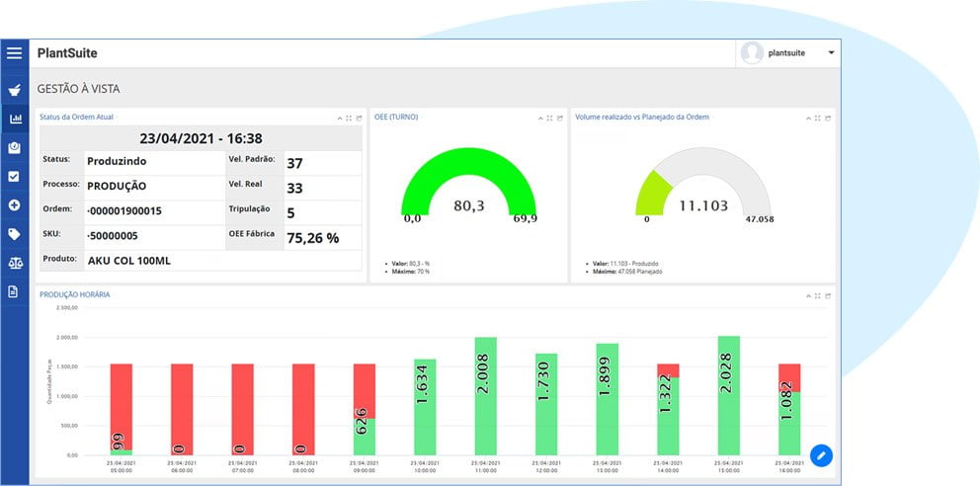Click the blue pencil edit button
This screenshot has width=980, height=486.
(821, 455)
